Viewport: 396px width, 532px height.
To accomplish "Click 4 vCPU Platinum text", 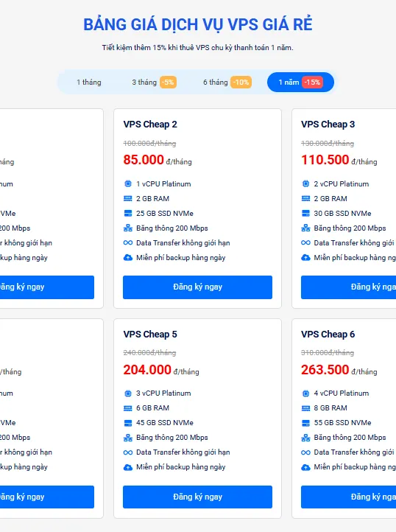I will pos(342,393).
